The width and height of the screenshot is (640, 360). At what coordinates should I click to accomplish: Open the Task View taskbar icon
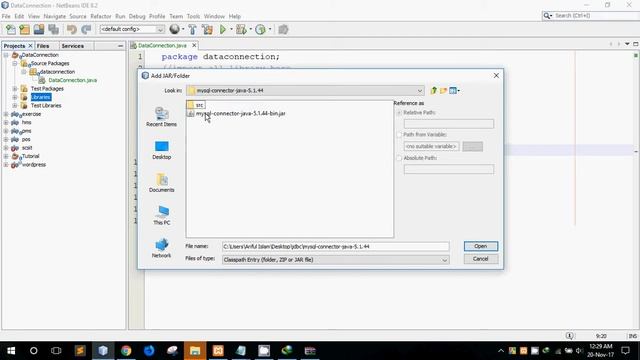point(56,351)
